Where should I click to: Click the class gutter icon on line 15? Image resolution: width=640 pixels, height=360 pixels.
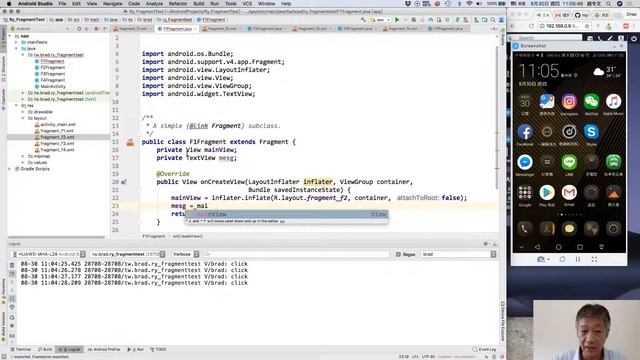(130, 142)
